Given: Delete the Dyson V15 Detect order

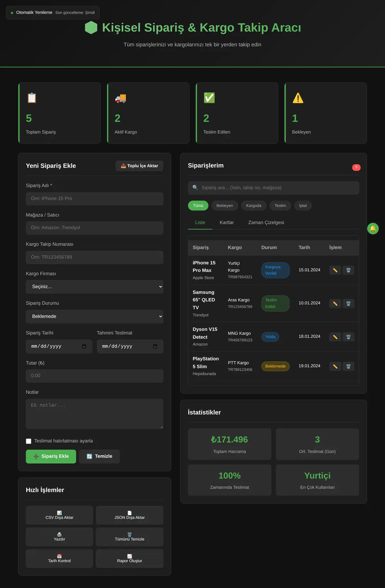Looking at the screenshot, I should tap(348, 337).
